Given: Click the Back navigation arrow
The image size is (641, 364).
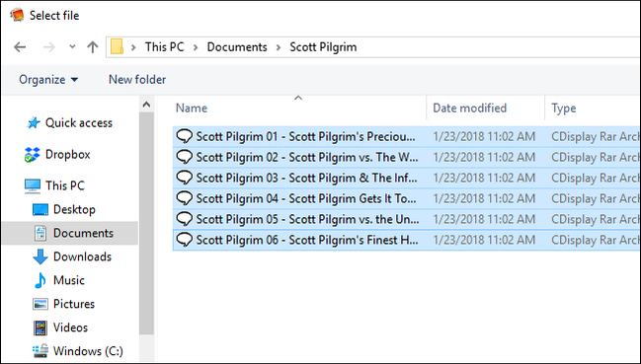Looking at the screenshot, I should (x=20, y=47).
